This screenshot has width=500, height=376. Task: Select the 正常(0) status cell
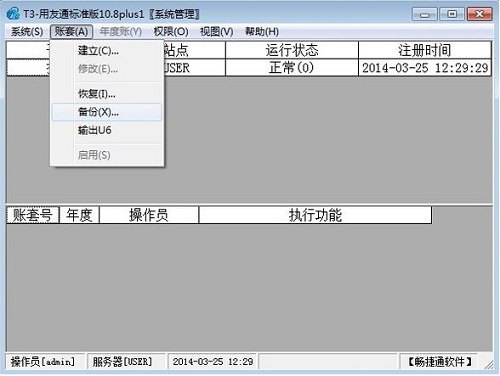coord(292,68)
